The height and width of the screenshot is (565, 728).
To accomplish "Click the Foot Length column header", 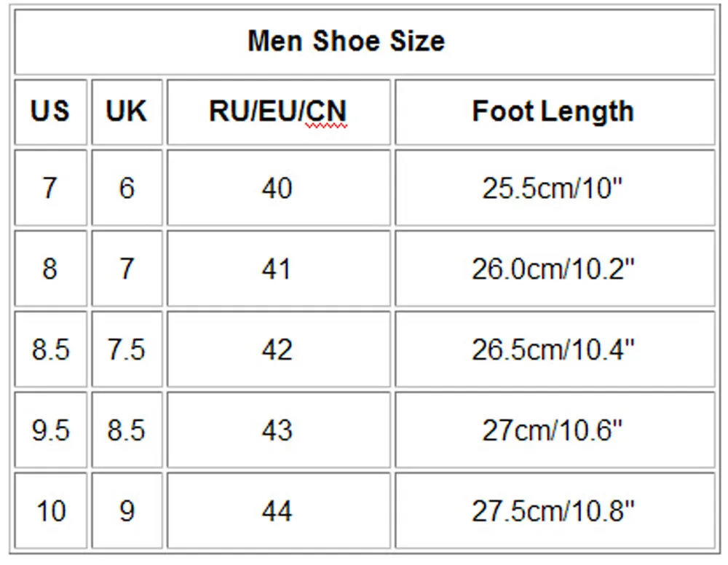I will pyautogui.click(x=554, y=111).
